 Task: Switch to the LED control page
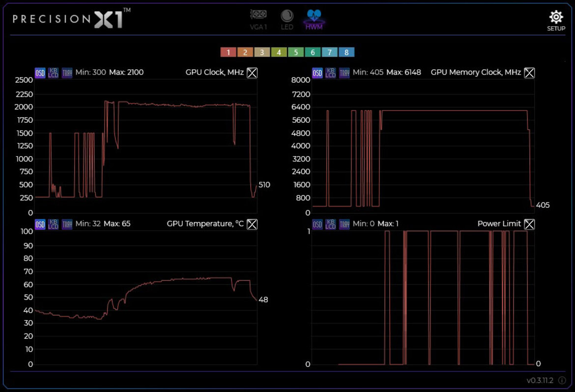click(287, 20)
